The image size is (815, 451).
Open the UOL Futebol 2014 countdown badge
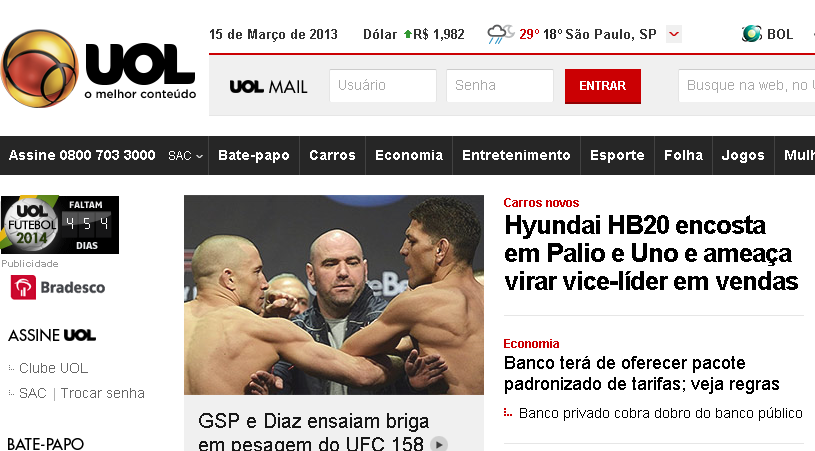60,225
